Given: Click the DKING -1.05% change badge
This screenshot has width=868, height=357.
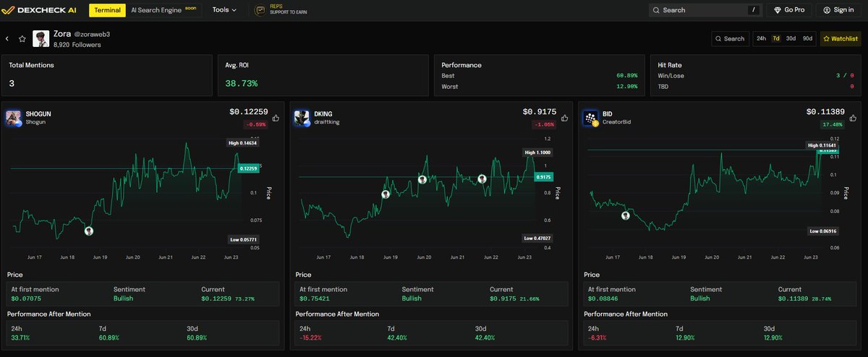Looking at the screenshot, I should click(x=543, y=124).
